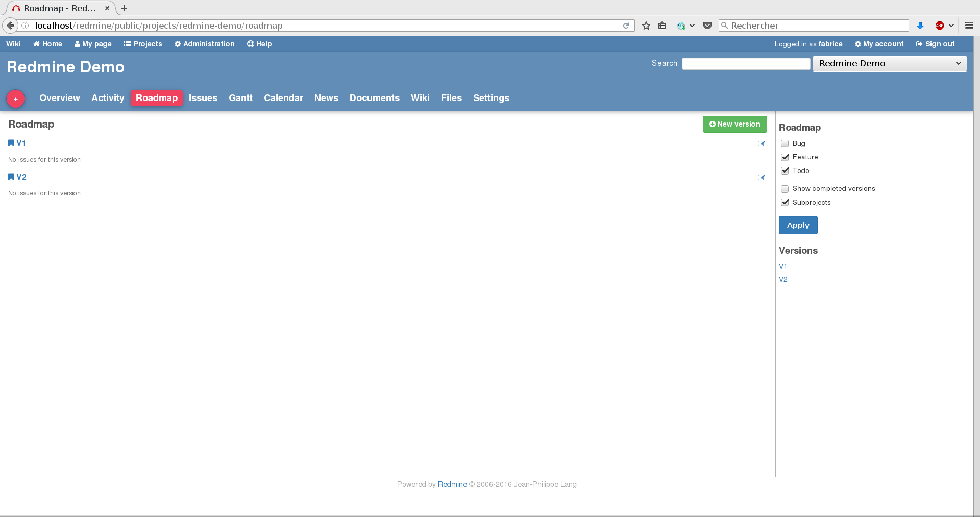Reload the page with the refresh icon
This screenshot has width=980, height=517.
[x=626, y=26]
